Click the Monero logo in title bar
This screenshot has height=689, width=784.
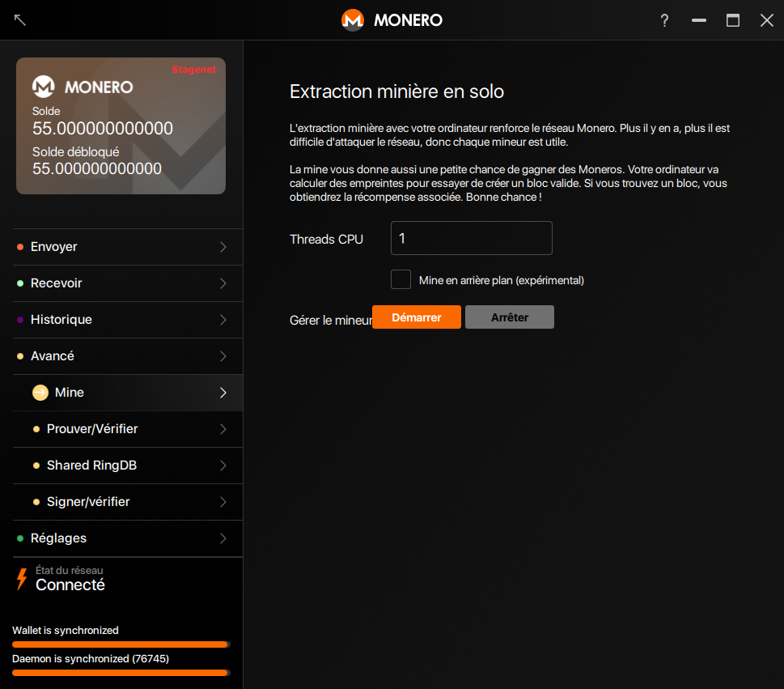coord(353,20)
